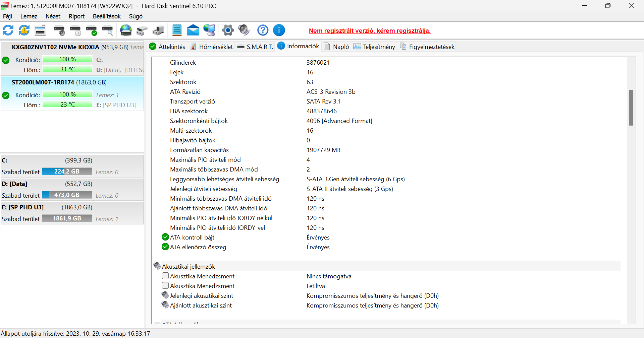The image size is (644, 338).
Task: Click the Cilinderek value 3876021
Action: coord(318,63)
